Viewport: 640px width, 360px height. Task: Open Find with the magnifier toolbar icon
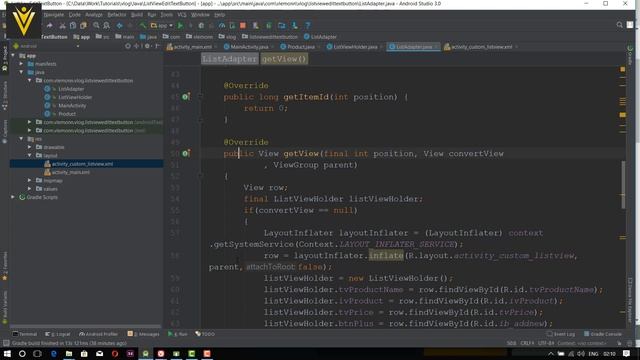tap(96, 25)
